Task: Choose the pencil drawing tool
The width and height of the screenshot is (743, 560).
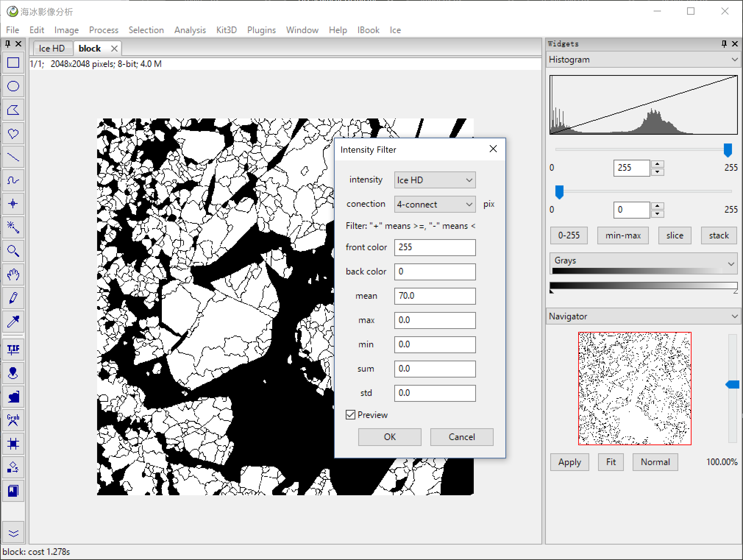Action: (x=13, y=298)
